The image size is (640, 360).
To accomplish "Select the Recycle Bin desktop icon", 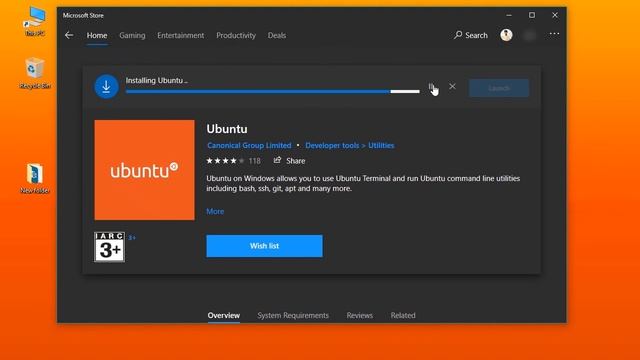I will click(35, 73).
